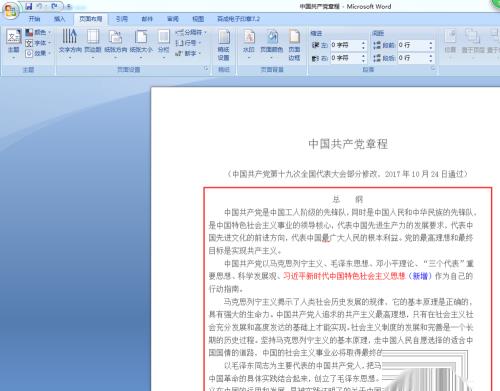This screenshot has height=391, width=500.
Task: Increase left indent with up arrow
Action: 363,43
